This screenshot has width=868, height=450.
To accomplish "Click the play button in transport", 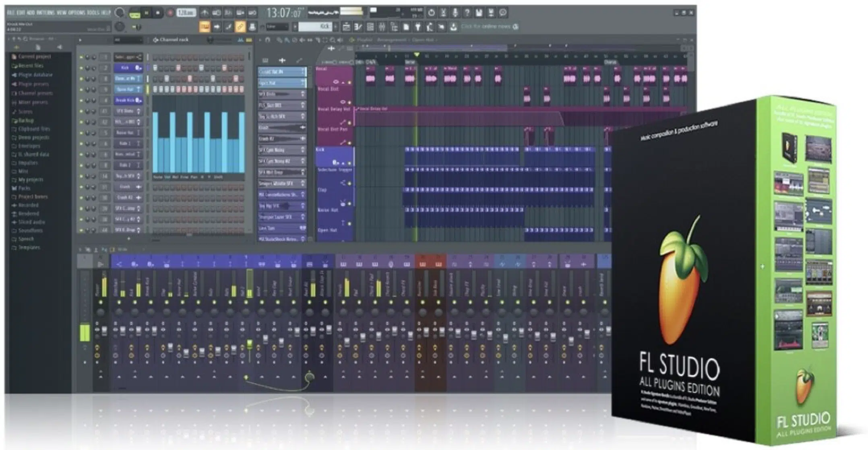I will tap(147, 13).
